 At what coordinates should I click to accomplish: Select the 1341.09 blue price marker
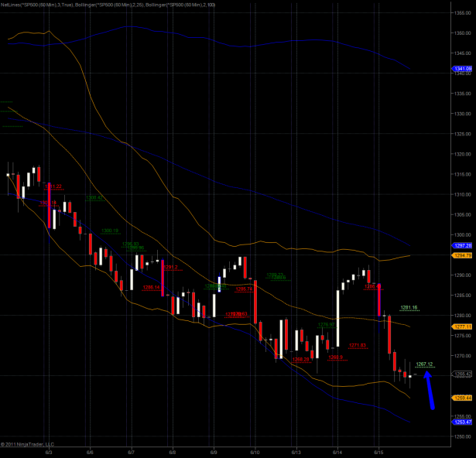tap(462, 69)
